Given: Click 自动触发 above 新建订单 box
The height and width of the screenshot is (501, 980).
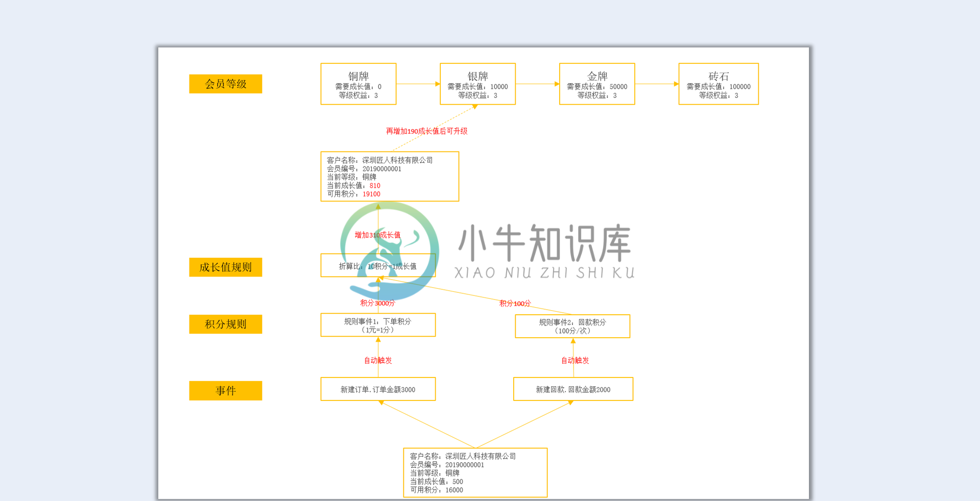Looking at the screenshot, I should tap(377, 360).
